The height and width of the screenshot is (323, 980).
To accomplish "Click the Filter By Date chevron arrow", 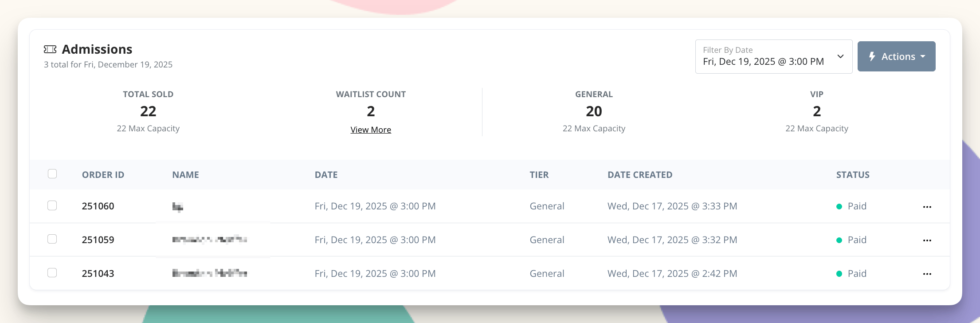I will 840,56.
